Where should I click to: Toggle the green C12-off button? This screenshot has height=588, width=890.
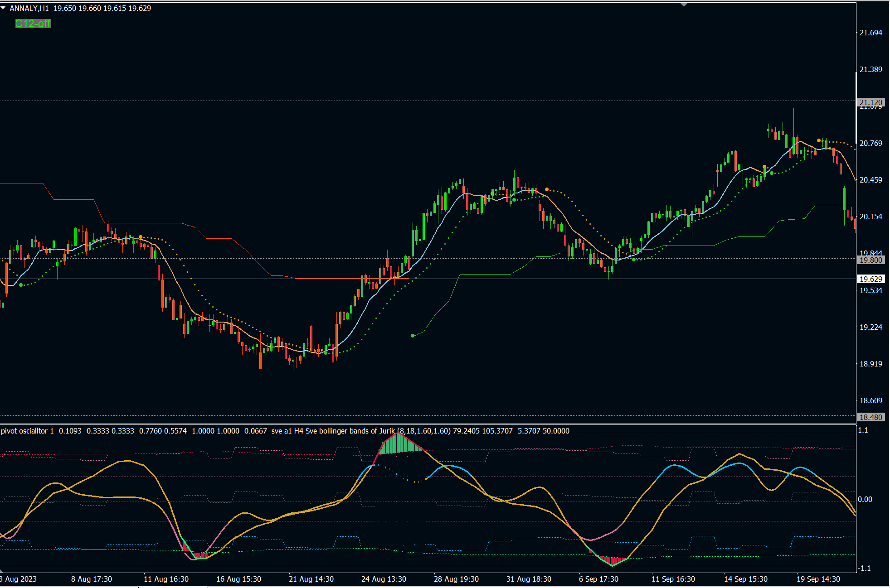[x=33, y=24]
